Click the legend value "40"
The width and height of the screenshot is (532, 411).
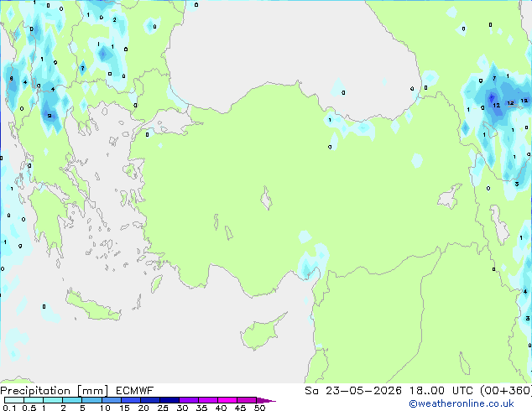coord(221,408)
